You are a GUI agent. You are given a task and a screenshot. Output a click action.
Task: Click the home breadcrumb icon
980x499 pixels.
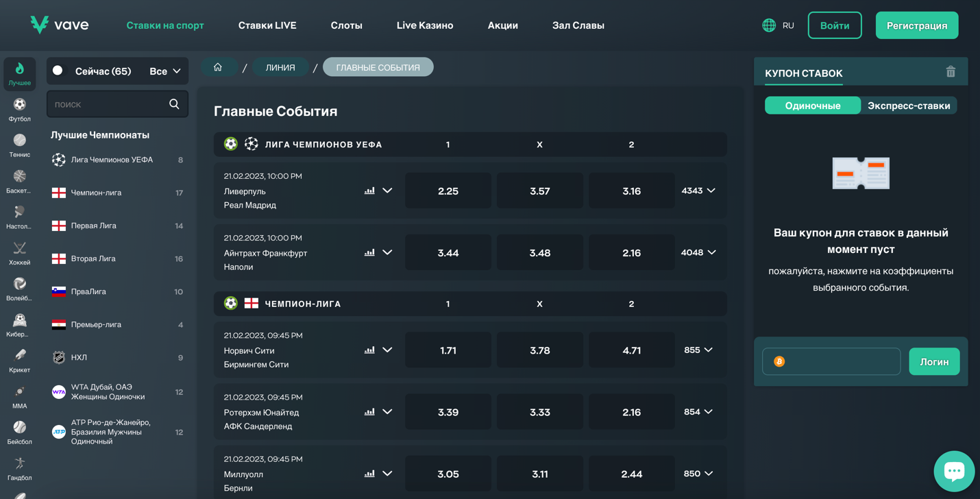tap(218, 67)
